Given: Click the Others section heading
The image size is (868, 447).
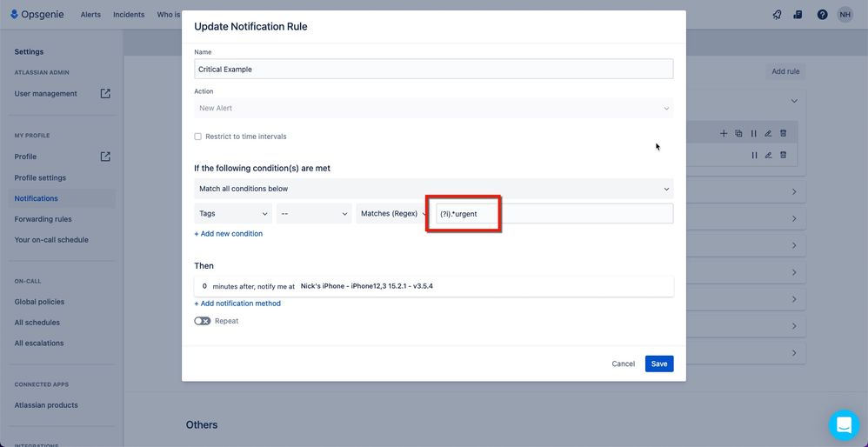Looking at the screenshot, I should pos(202,424).
